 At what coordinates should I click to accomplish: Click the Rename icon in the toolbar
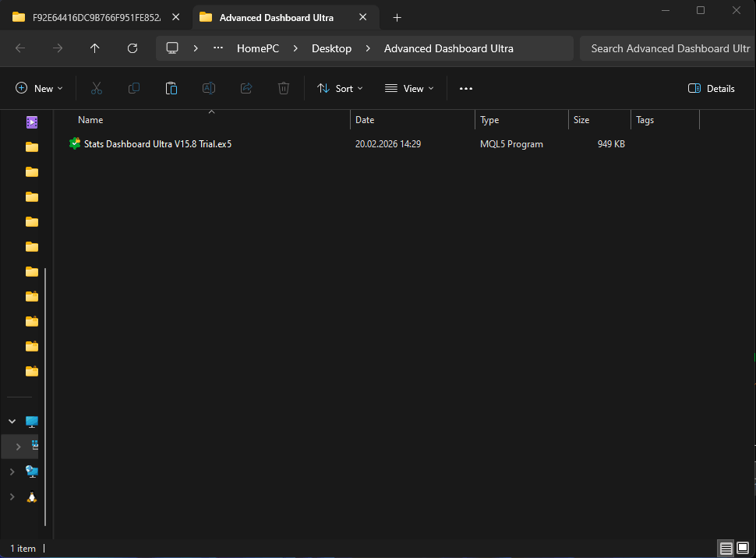(209, 89)
